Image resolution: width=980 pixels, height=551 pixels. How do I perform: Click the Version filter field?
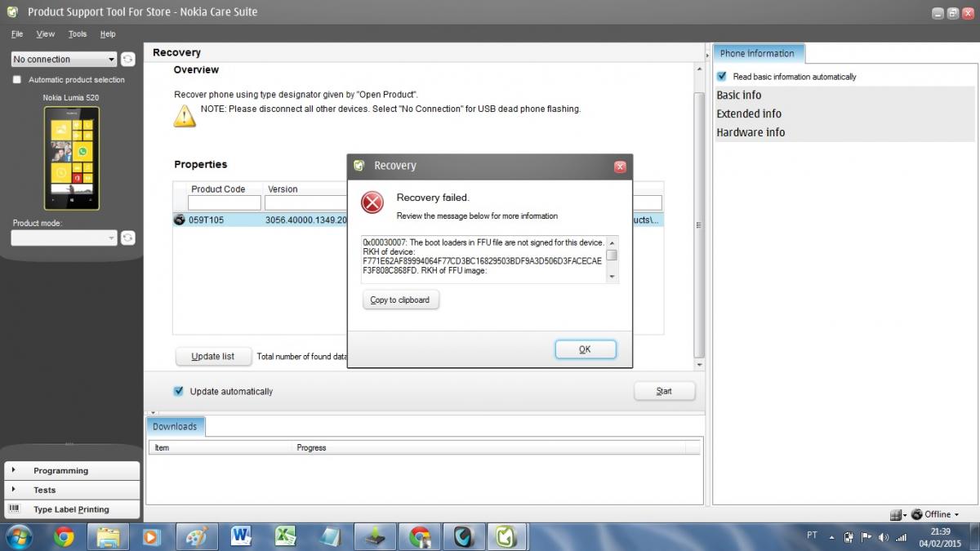pos(306,202)
